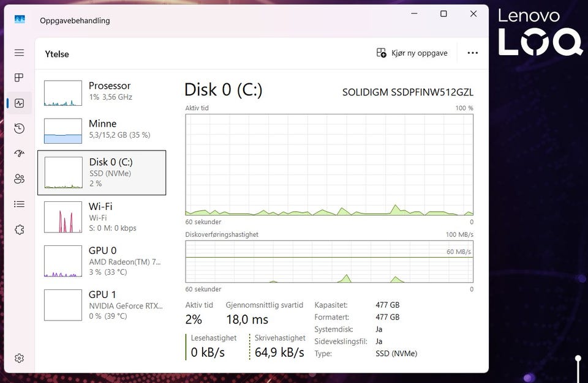This screenshot has width=588, height=383.
Task: Click the Diskoverføringshastighet graph
Action: tap(329, 261)
